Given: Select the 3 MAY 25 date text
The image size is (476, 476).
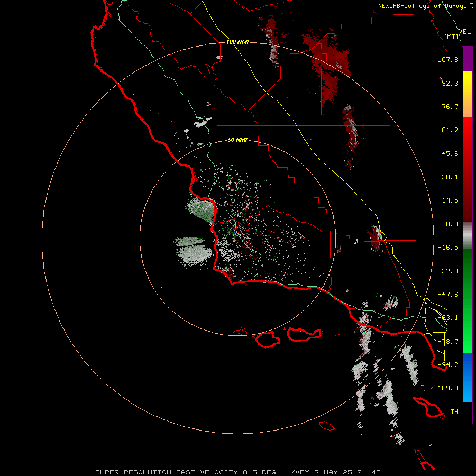Looking at the screenshot, I should click(333, 472).
